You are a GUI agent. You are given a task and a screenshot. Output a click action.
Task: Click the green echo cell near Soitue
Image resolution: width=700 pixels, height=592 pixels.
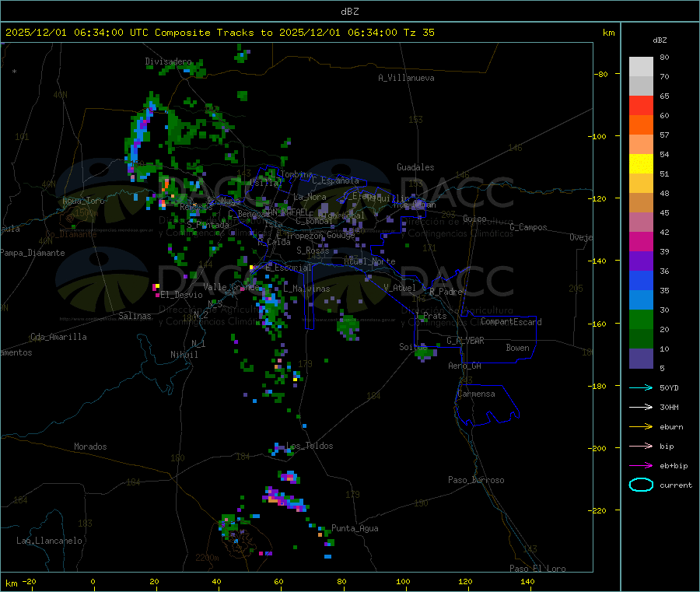pos(425,353)
